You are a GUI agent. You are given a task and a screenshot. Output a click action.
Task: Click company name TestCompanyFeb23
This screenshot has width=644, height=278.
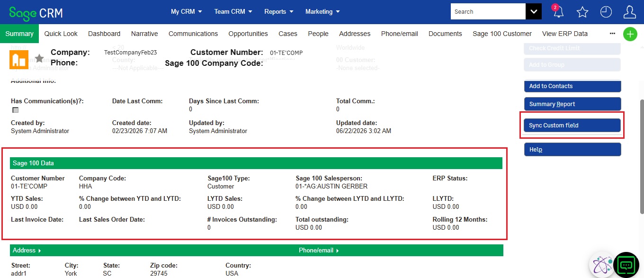pos(130,53)
